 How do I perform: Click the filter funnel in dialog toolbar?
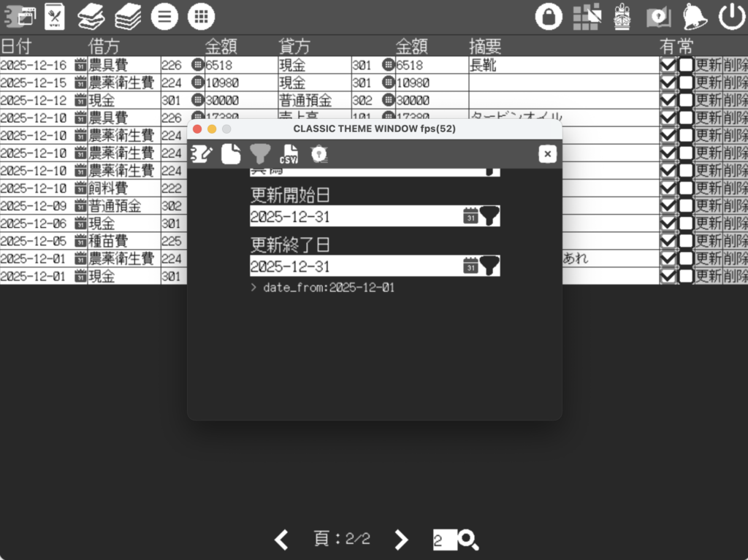point(260,153)
